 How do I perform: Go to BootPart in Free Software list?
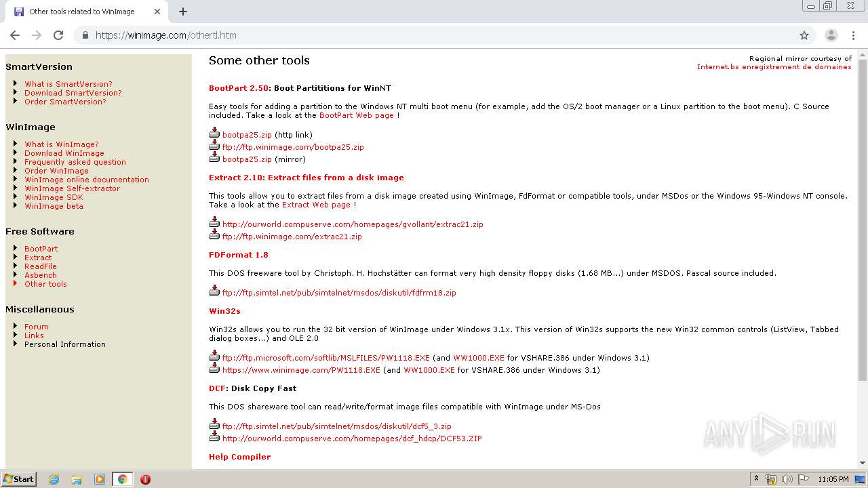(x=41, y=249)
